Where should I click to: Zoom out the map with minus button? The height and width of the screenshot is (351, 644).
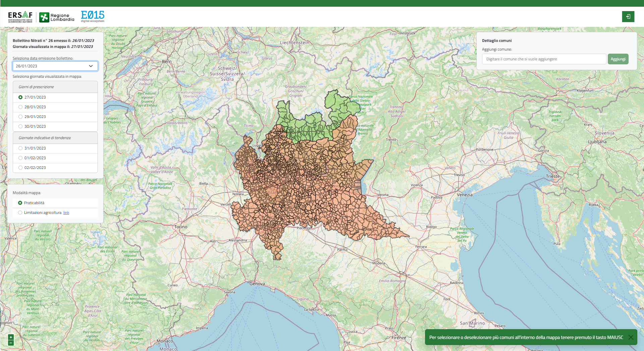tap(11, 343)
